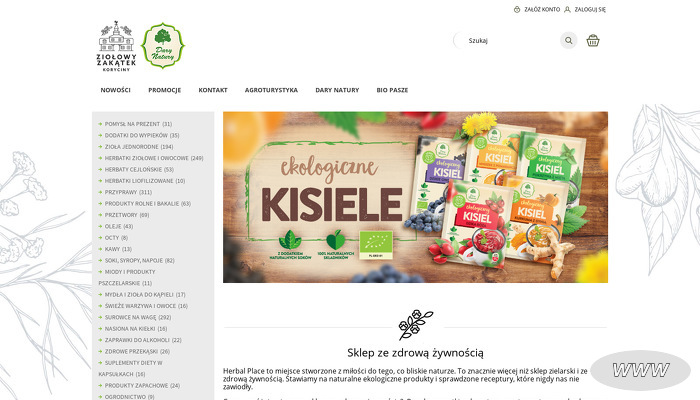Select the Bio Pasze menu item
700x400 pixels.
pyautogui.click(x=392, y=90)
